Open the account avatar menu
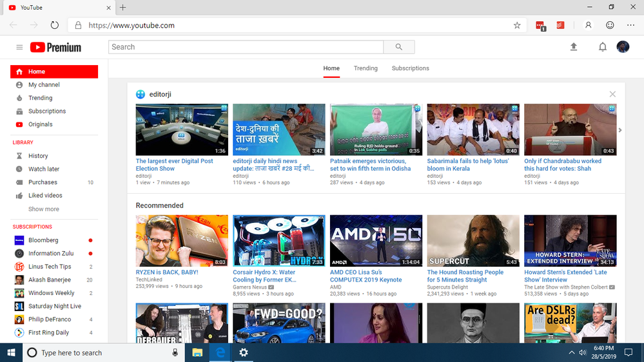 point(623,47)
